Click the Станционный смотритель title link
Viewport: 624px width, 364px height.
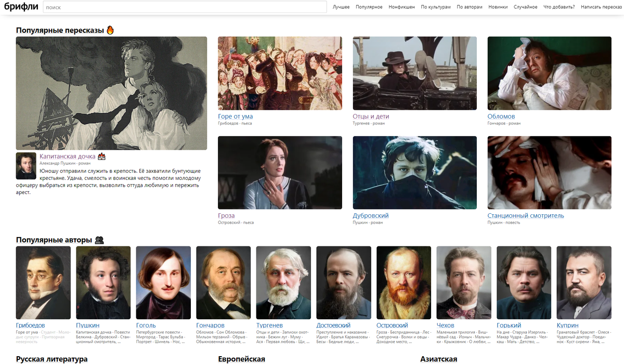526,216
